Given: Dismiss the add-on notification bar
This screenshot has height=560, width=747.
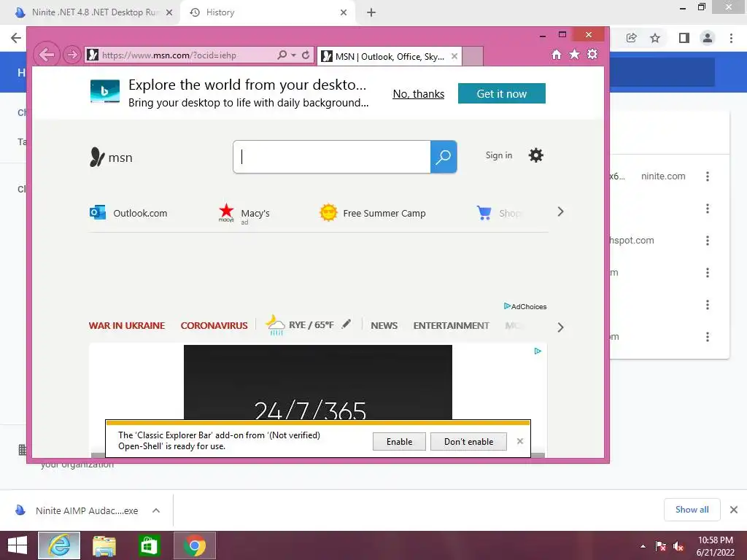Looking at the screenshot, I should point(520,441).
